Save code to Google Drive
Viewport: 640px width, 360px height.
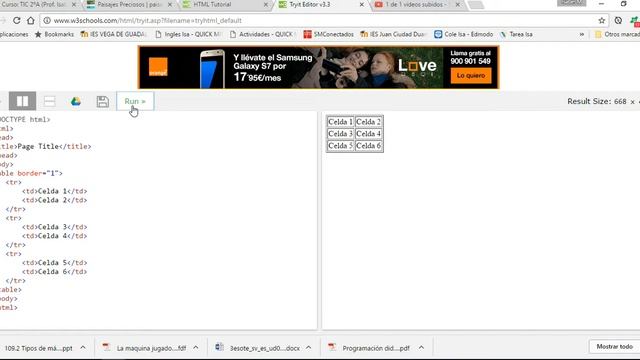(x=76, y=101)
